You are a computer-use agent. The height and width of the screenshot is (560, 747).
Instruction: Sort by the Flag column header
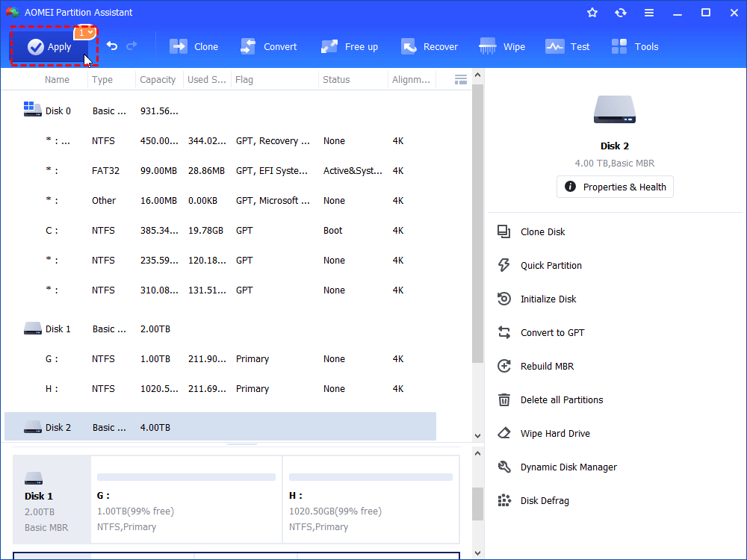(x=244, y=80)
